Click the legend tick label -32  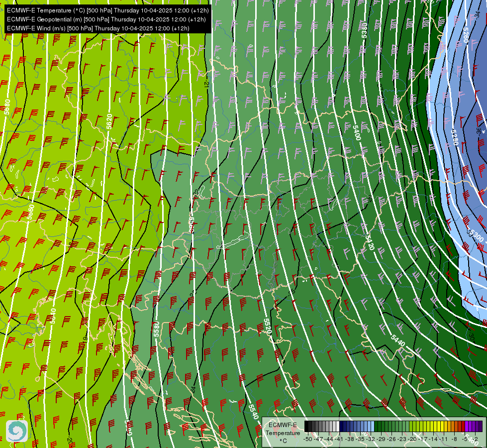coord(371,439)
